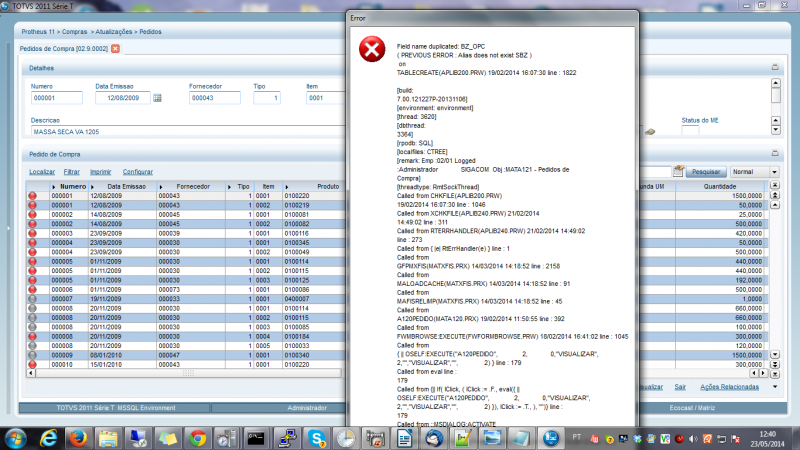The image size is (800, 450).
Task: Open Windows Start button
Action: (x=15, y=438)
